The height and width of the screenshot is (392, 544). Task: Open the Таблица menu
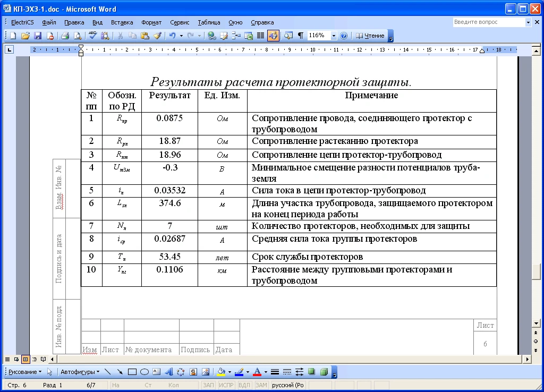[x=209, y=22]
